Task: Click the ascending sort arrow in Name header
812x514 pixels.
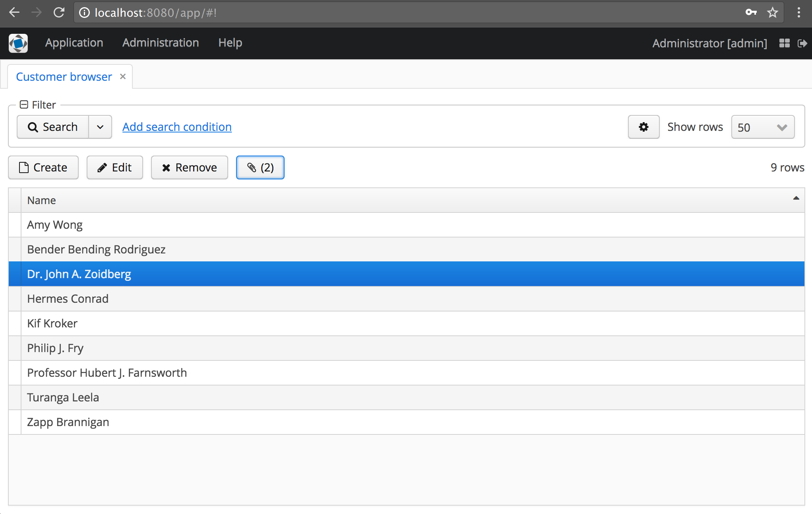Action: (796, 198)
